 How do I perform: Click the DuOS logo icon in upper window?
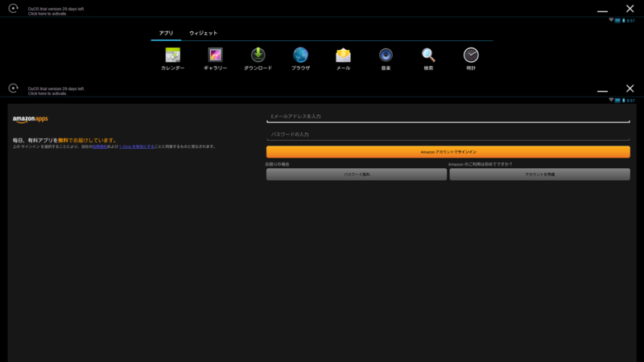point(13,9)
